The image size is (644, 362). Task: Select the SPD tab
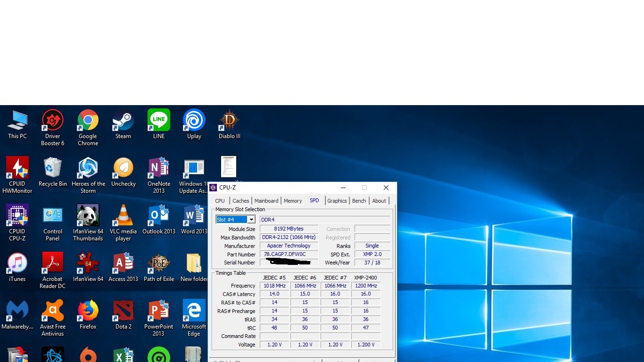coord(314,200)
